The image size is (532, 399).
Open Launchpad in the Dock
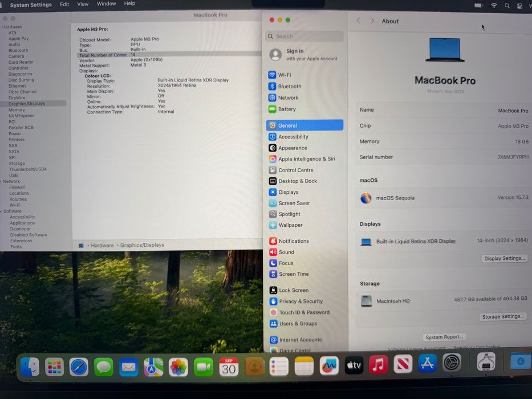[54, 367]
